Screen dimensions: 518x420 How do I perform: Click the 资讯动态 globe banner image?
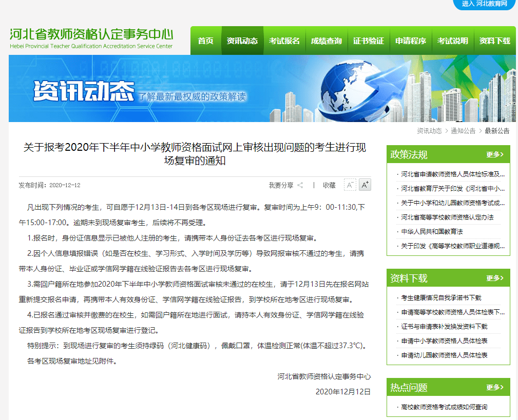point(262,88)
